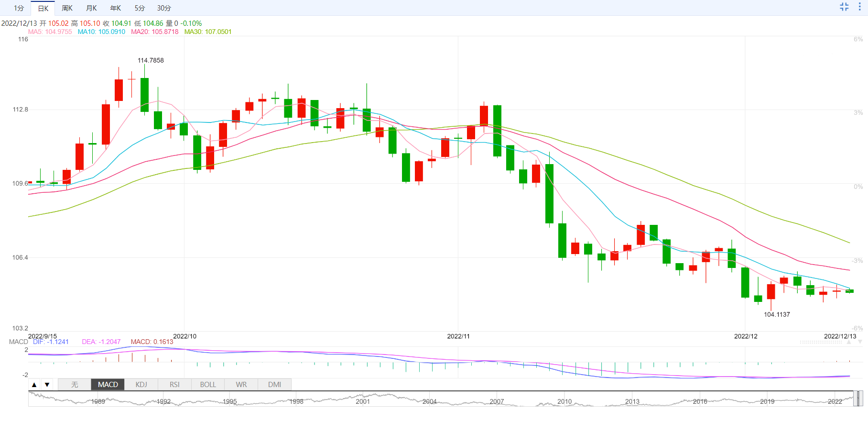Show the BOLL indicator

point(208,385)
